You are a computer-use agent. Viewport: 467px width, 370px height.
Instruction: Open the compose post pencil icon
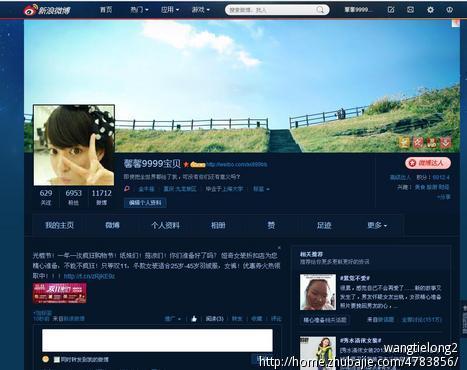(391, 10)
